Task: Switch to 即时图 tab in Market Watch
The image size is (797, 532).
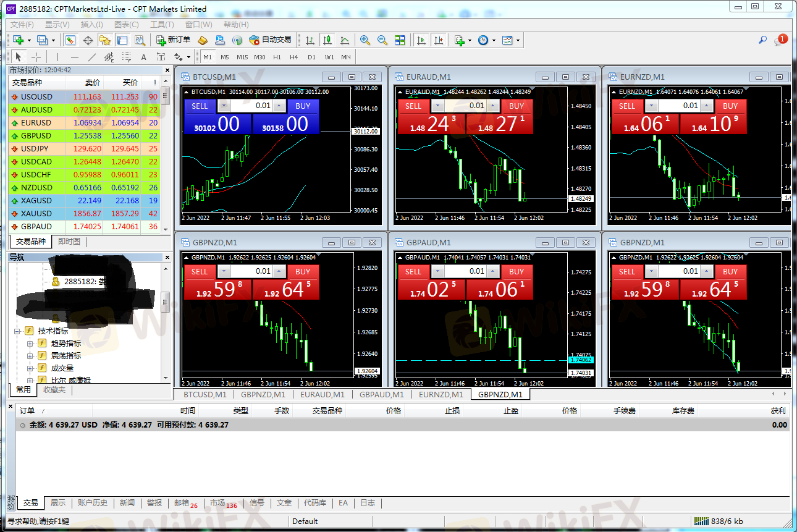Action: (69, 242)
